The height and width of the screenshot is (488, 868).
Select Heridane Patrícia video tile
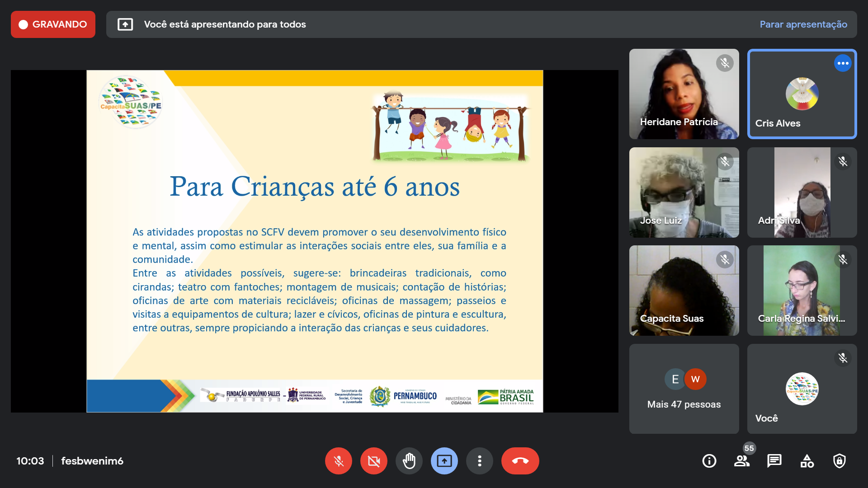pyautogui.click(x=684, y=94)
